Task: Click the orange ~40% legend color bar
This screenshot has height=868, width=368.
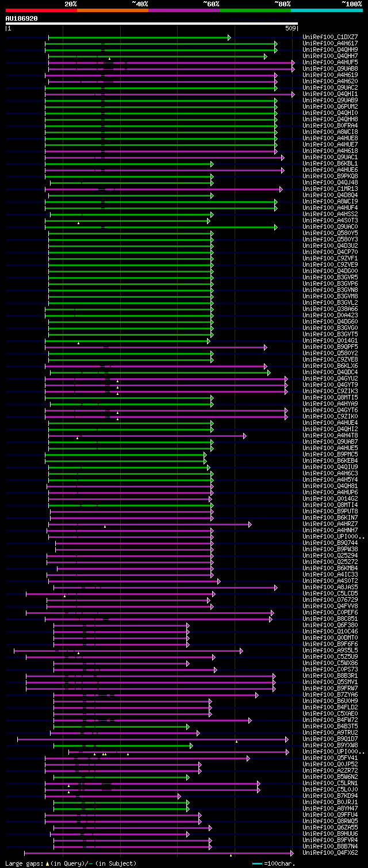Action: click(113, 10)
